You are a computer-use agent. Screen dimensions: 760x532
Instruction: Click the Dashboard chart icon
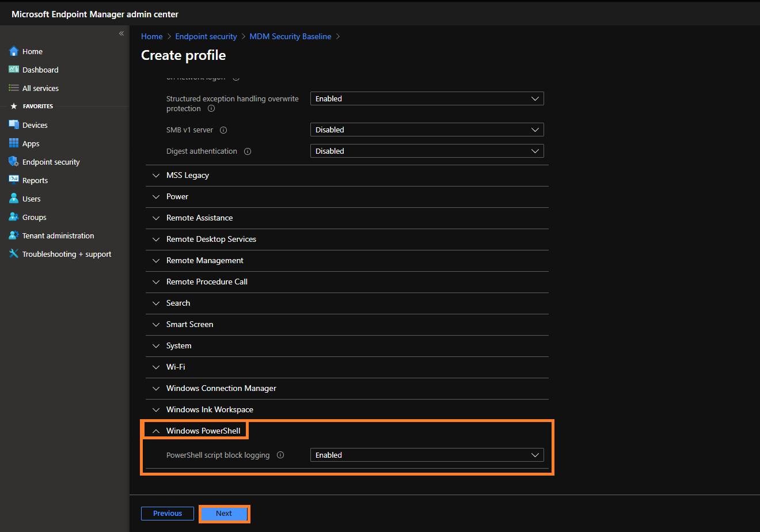14,70
